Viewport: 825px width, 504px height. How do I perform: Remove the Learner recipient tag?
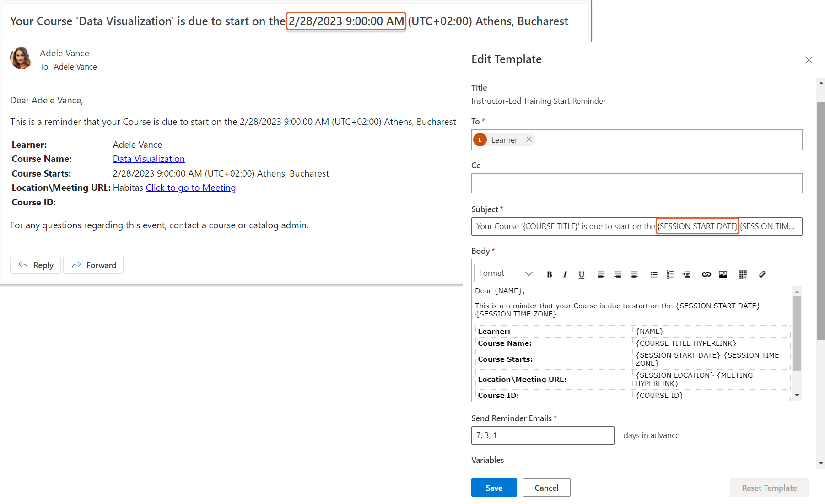tap(529, 139)
